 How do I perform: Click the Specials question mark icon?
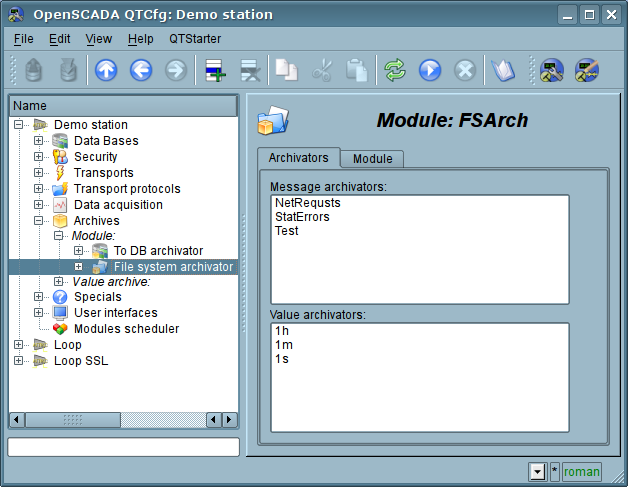click(60, 297)
